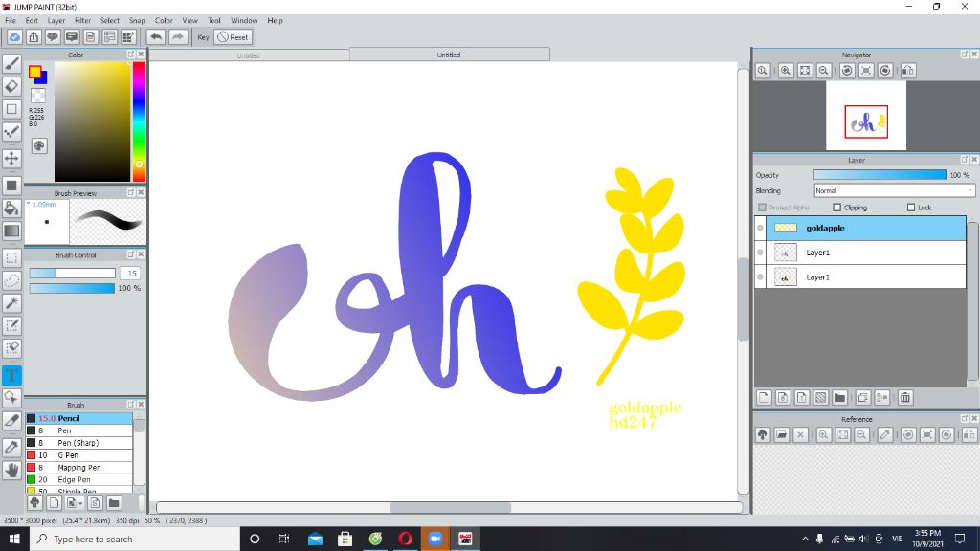Viewport: 980px width, 551px height.
Task: Delete the layer with the trash icon
Action: [x=905, y=397]
